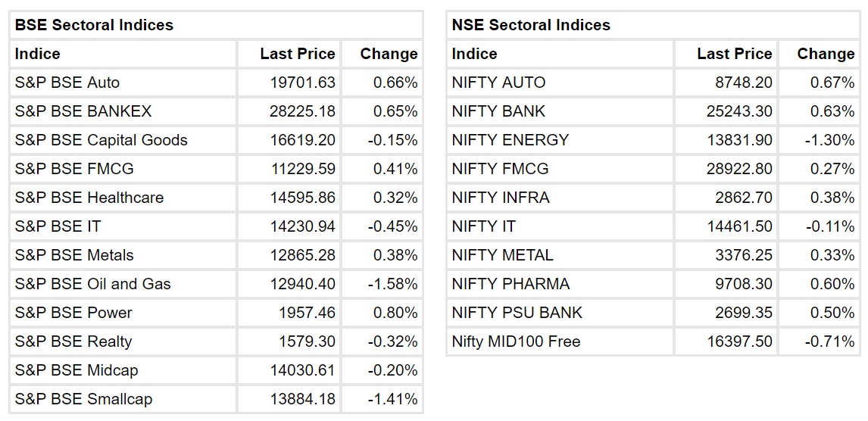Select S&P BSE Oil and Gas row
This screenshot has width=868, height=421.
click(x=93, y=284)
